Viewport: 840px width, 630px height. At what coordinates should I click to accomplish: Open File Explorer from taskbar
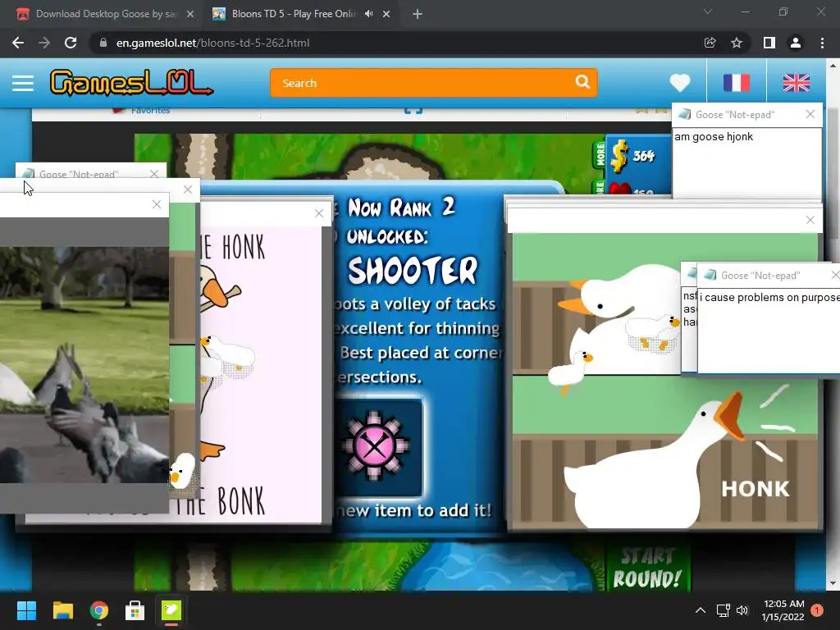62,610
